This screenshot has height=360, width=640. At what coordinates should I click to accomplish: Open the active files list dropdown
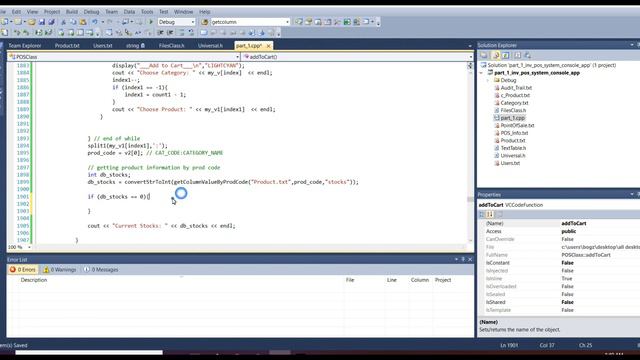[x=470, y=46]
